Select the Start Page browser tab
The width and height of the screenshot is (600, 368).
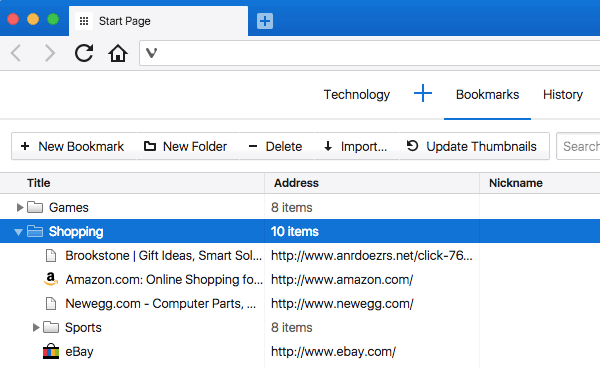[158, 21]
